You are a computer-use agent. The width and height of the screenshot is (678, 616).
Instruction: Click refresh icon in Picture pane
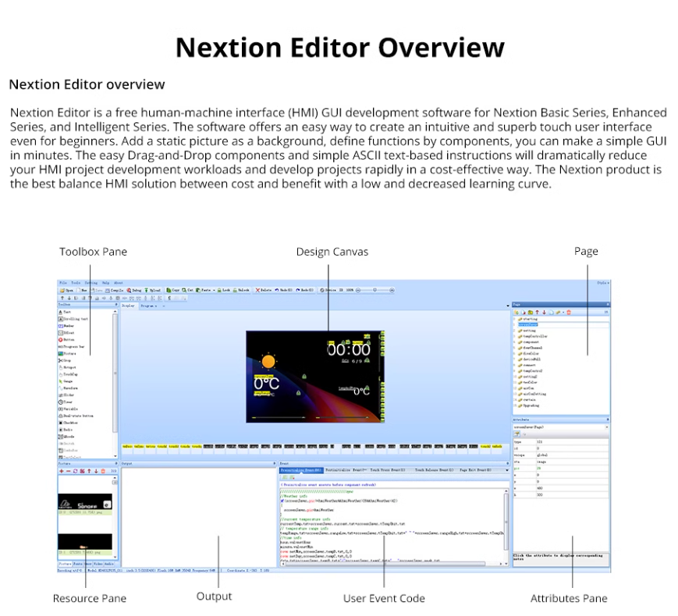click(x=75, y=471)
